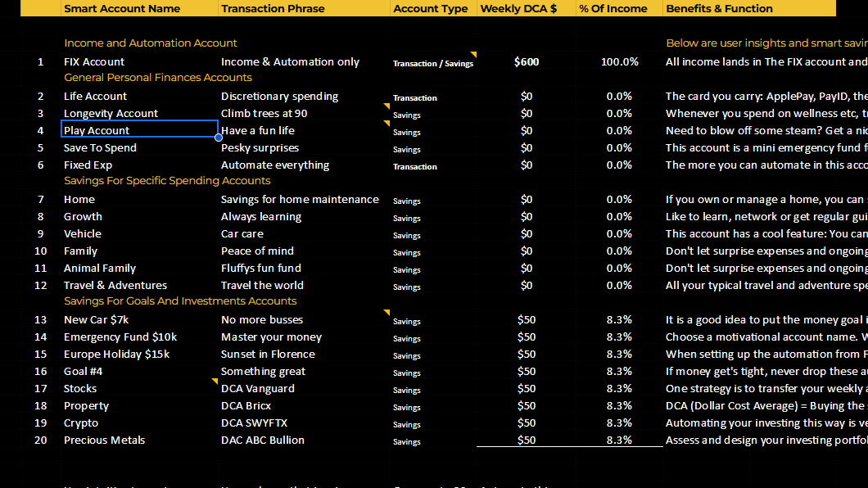Click row number 13 label
This screenshot has width=868, height=488.
40,320
